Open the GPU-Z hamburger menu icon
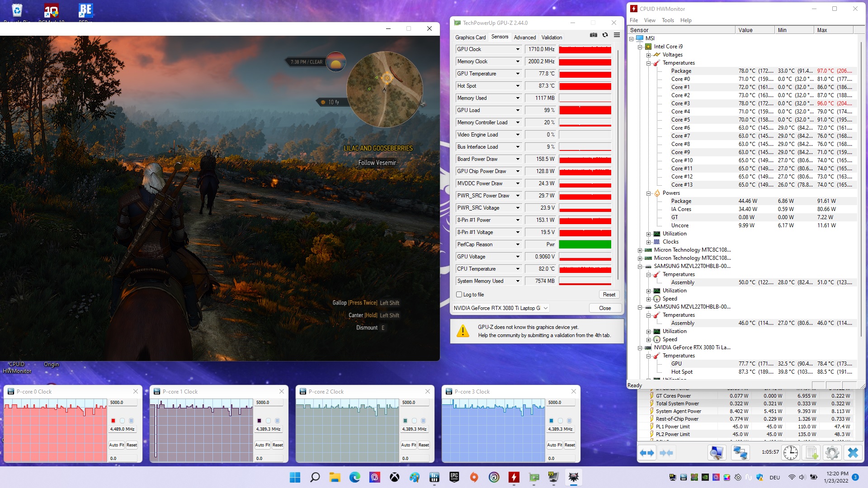The height and width of the screenshot is (488, 868). pyautogui.click(x=617, y=35)
